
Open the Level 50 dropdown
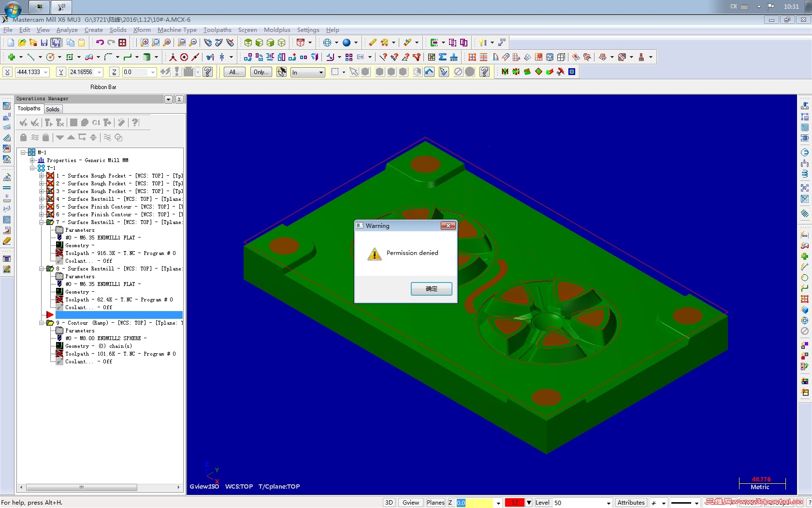609,503
